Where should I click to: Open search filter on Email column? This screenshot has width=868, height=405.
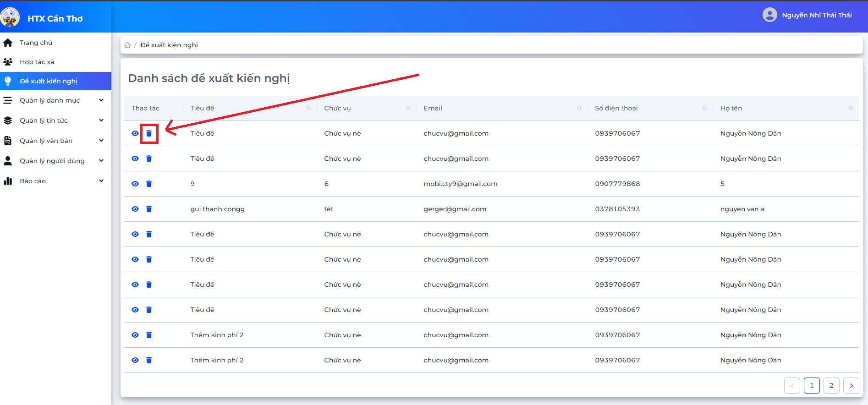click(580, 108)
